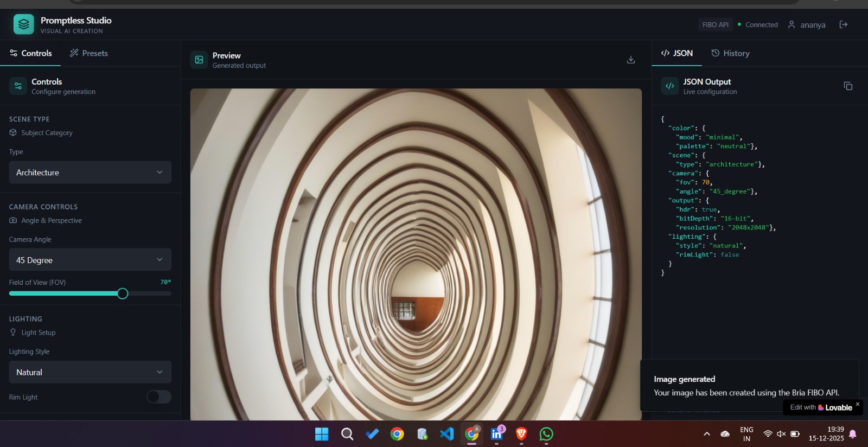Click the Edit with Lovable link

tap(821, 407)
